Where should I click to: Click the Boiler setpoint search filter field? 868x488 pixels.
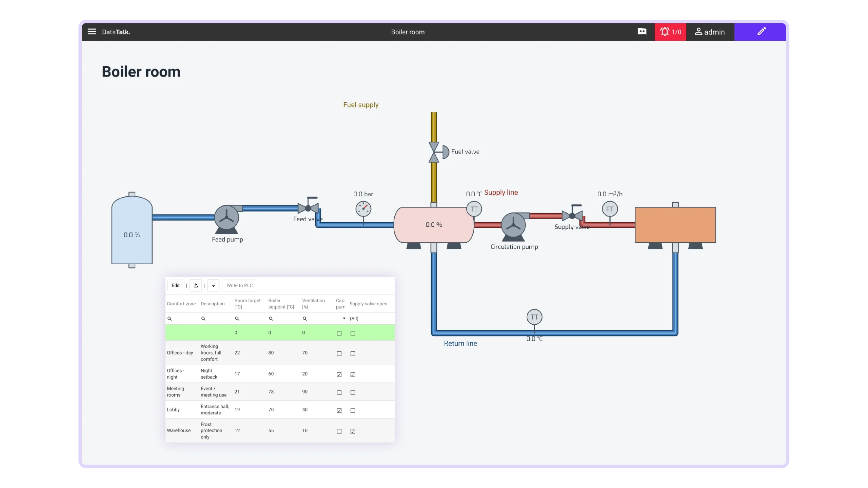coord(284,319)
